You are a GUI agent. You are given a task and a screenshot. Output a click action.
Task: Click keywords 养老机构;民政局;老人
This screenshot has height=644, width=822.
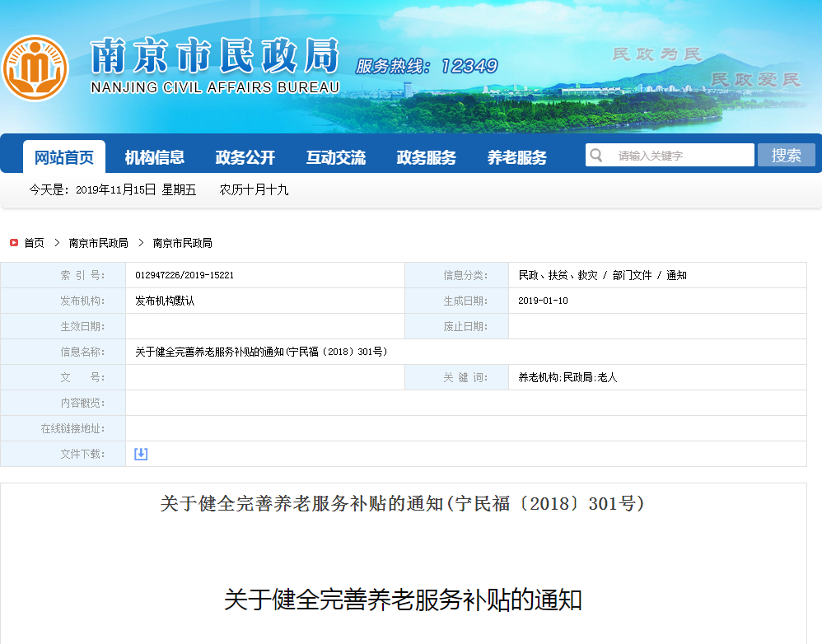click(567, 377)
